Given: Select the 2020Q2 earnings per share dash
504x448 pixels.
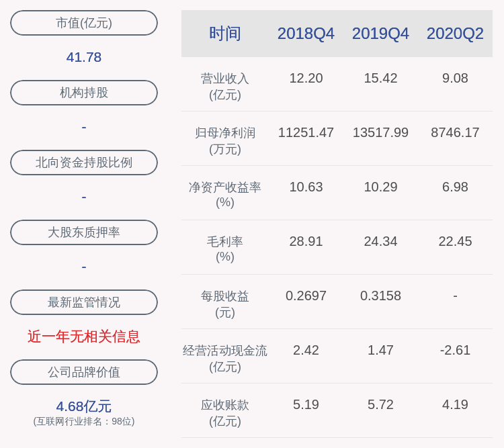Looking at the screenshot, I should (455, 296).
